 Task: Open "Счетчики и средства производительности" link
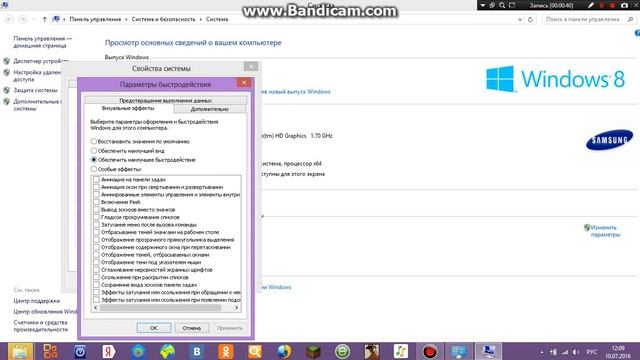pos(41,326)
